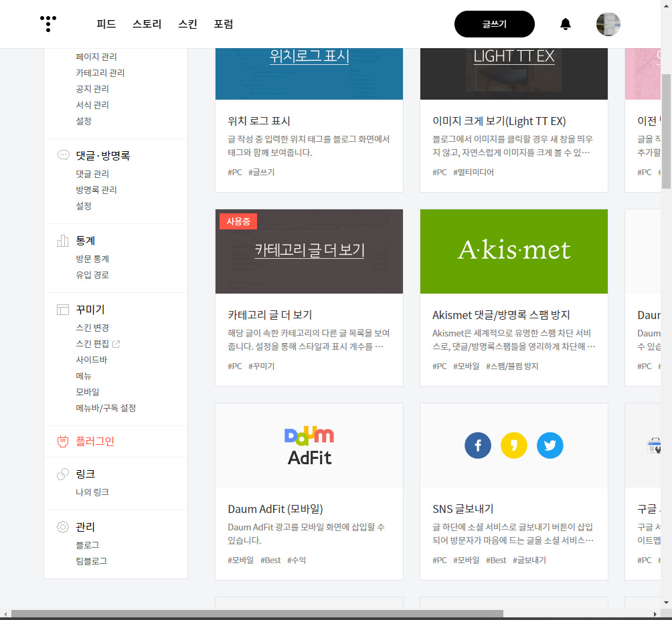672x620 pixels.
Task: Click the Tistory logo icon
Action: point(48,23)
